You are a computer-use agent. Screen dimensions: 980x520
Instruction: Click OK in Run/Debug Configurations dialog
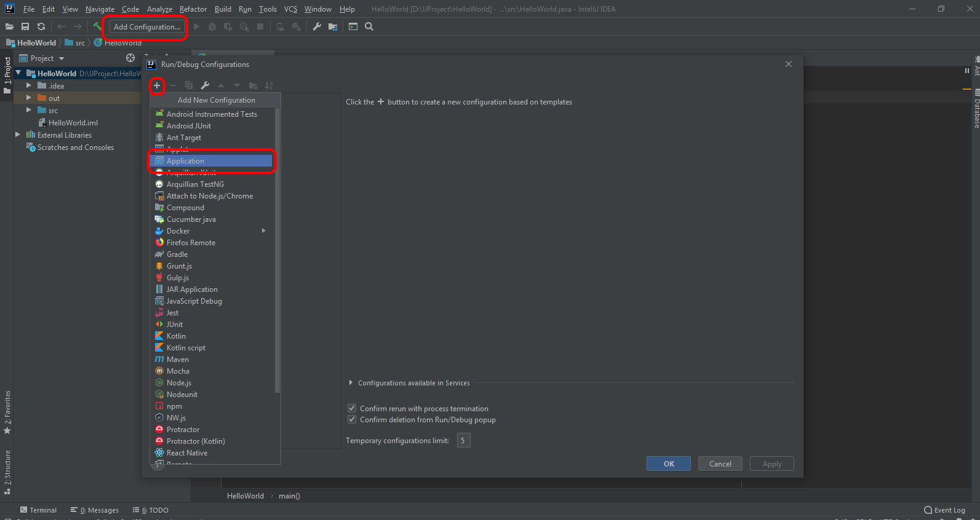[669, 464]
